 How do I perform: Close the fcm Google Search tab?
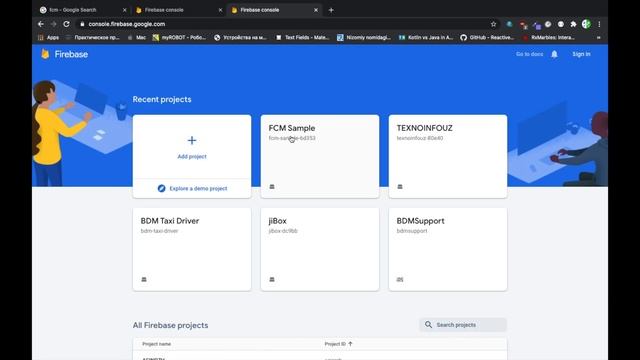pyautogui.click(x=124, y=10)
